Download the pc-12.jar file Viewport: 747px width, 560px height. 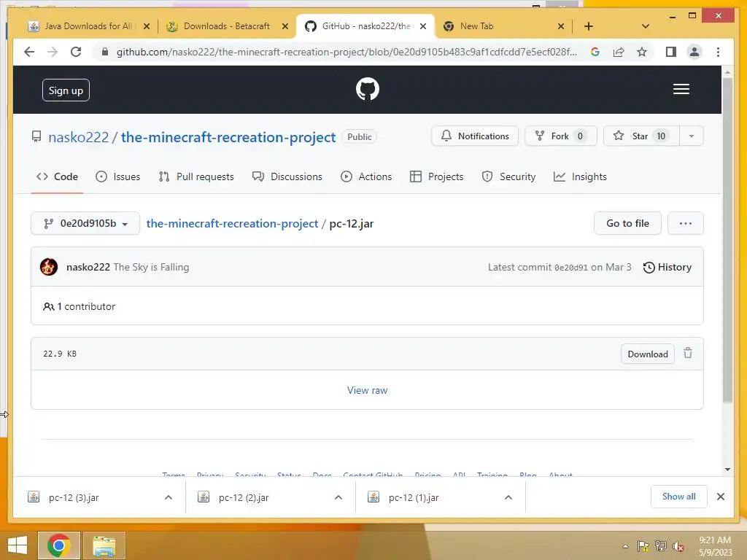(648, 354)
